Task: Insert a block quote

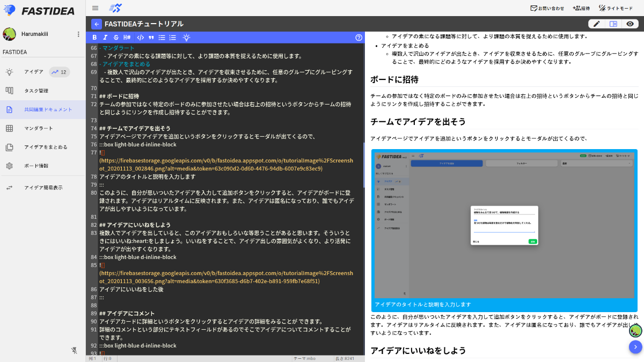Action: point(151,38)
